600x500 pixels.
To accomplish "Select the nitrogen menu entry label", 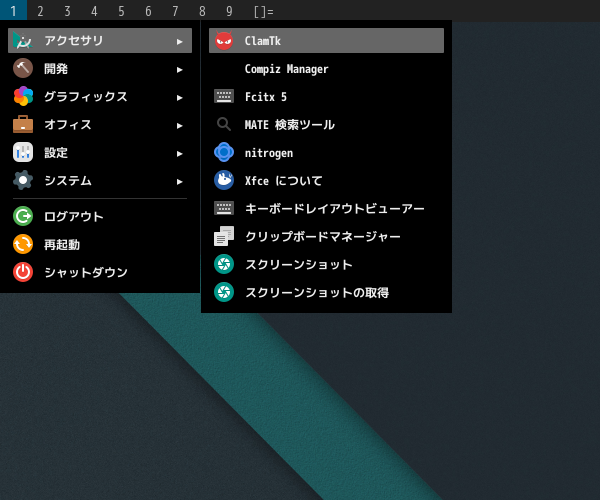I will pos(269,153).
